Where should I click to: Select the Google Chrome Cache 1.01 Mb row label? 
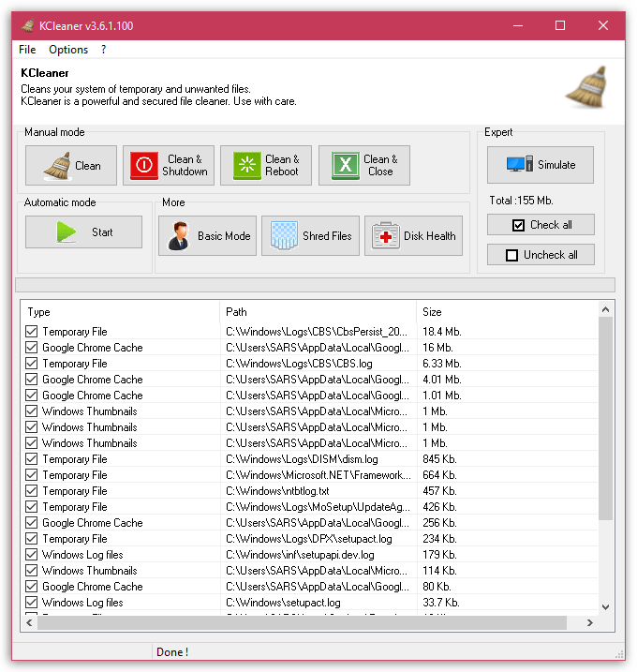point(93,396)
